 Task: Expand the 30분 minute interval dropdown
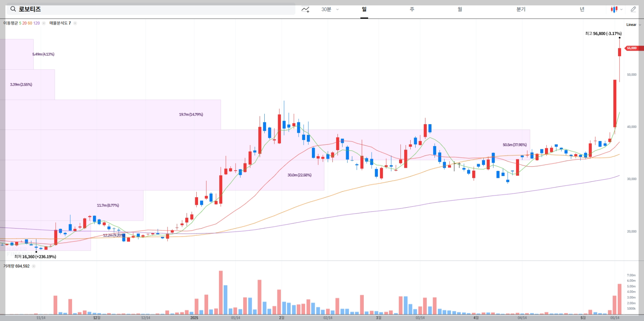click(x=330, y=9)
